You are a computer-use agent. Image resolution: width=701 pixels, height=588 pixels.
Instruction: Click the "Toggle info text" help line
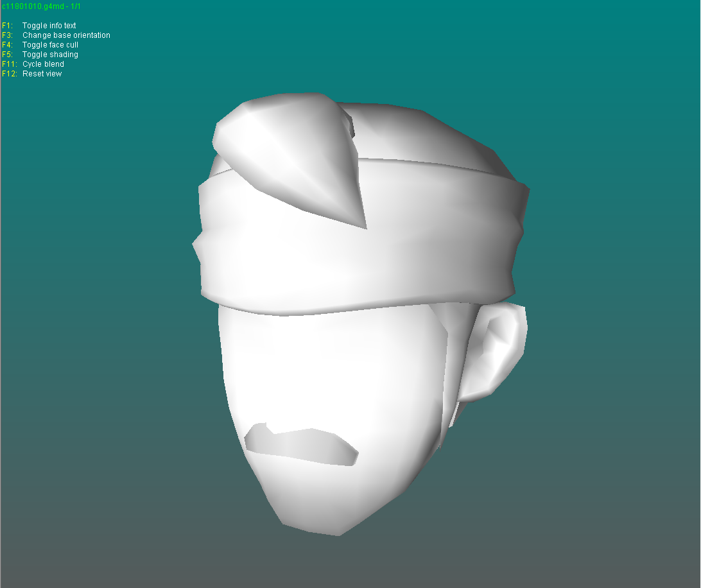pyautogui.click(x=39, y=26)
